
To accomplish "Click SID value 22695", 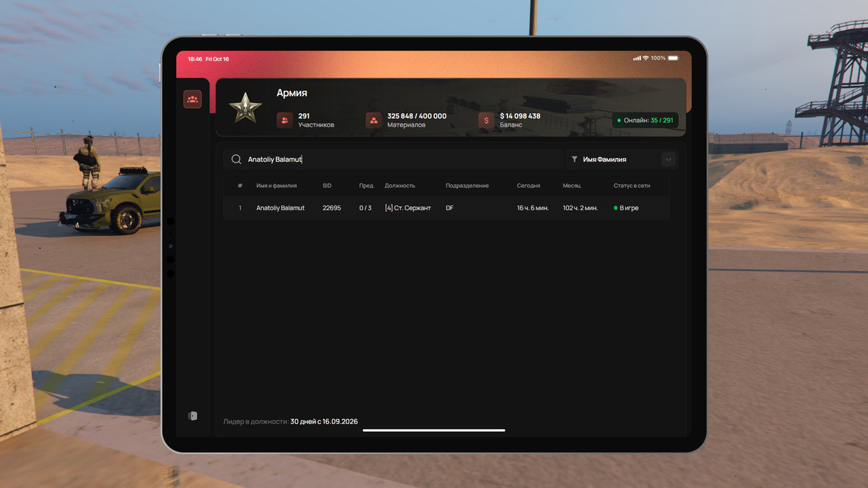I will point(332,208).
